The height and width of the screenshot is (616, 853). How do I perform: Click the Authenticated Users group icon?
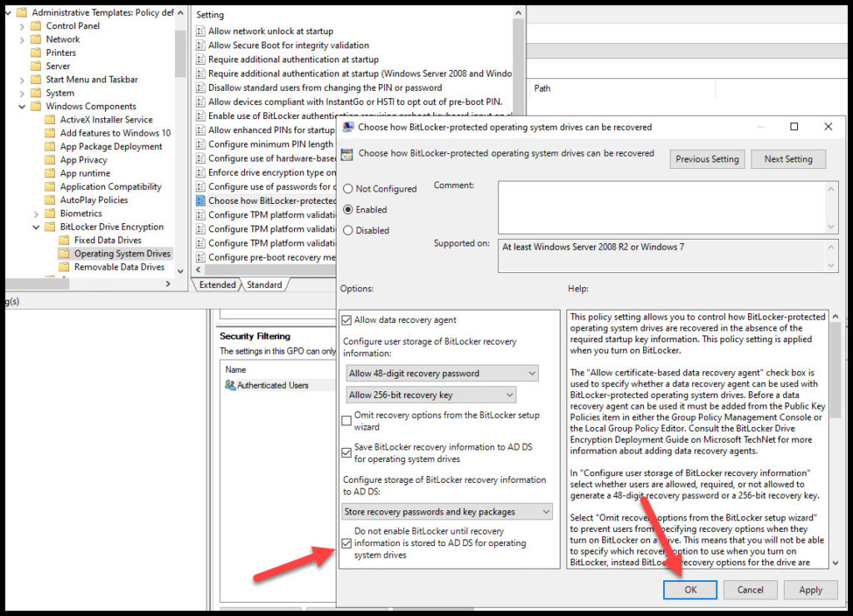[230, 385]
